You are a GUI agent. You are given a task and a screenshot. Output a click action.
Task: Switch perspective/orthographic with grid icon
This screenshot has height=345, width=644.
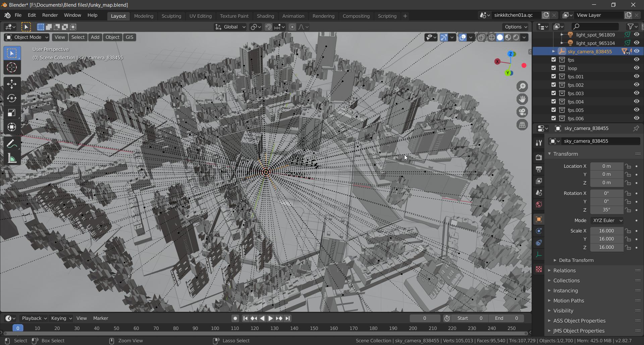522,125
